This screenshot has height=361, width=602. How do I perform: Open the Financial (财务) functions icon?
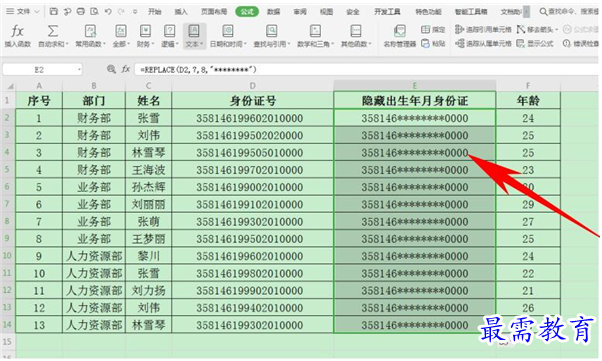tap(145, 31)
